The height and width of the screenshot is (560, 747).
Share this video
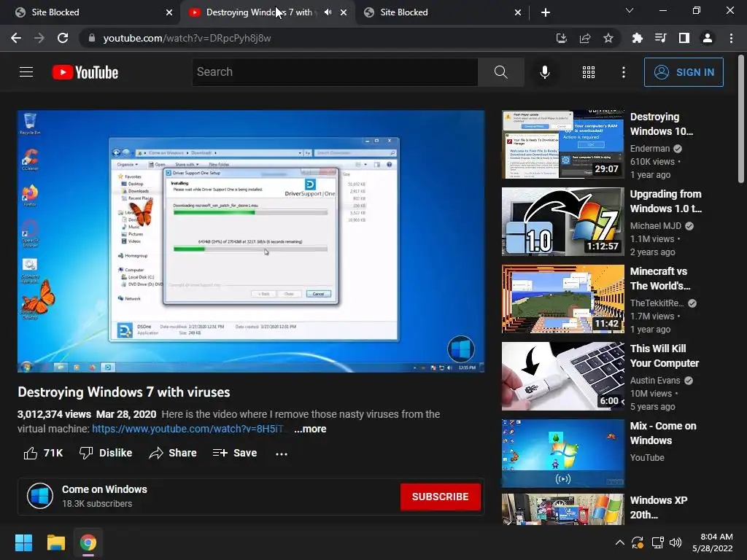point(173,453)
